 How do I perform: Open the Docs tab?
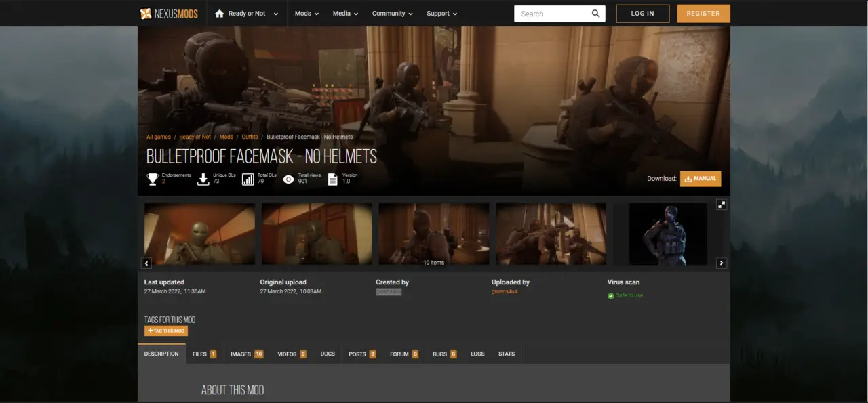point(328,354)
